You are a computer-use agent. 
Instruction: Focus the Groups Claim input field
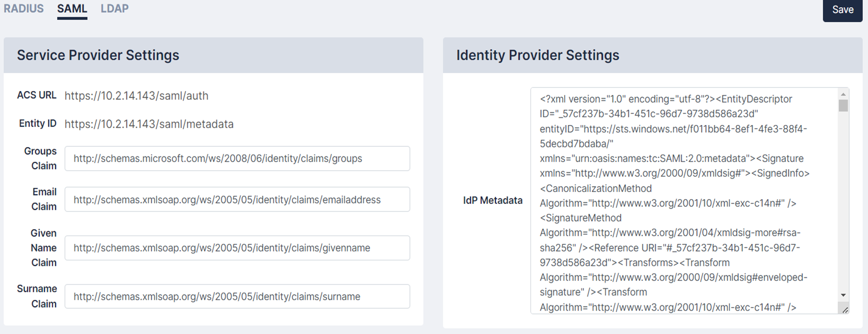237,159
